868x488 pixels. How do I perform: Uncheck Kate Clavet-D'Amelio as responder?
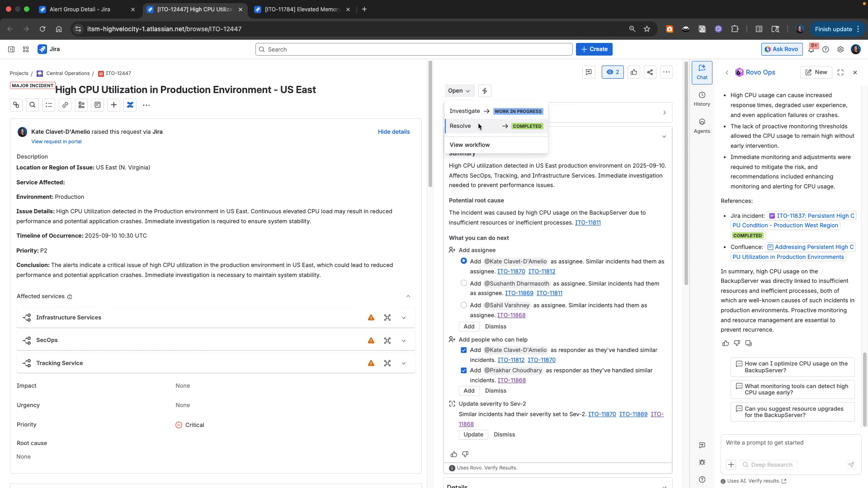(x=463, y=350)
